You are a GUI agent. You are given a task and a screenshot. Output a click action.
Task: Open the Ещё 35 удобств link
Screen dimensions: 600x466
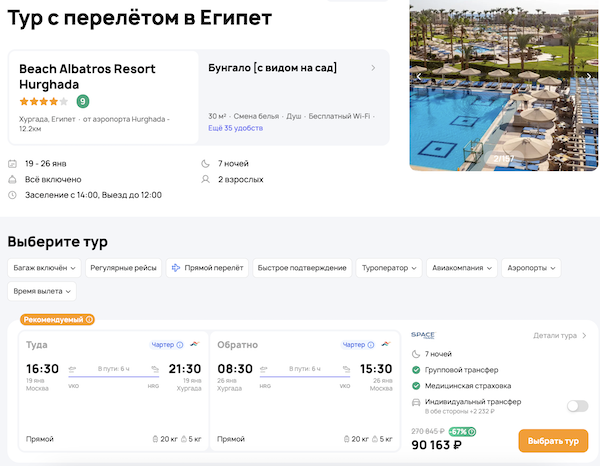click(235, 129)
